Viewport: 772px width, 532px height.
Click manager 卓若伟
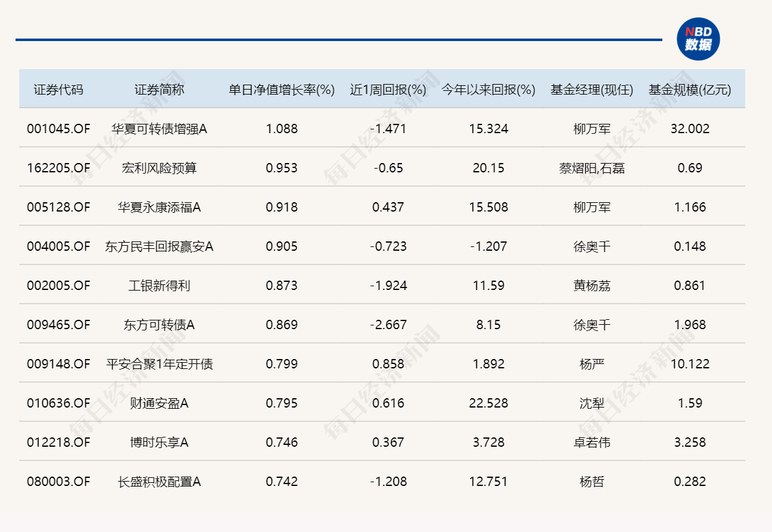(x=592, y=442)
